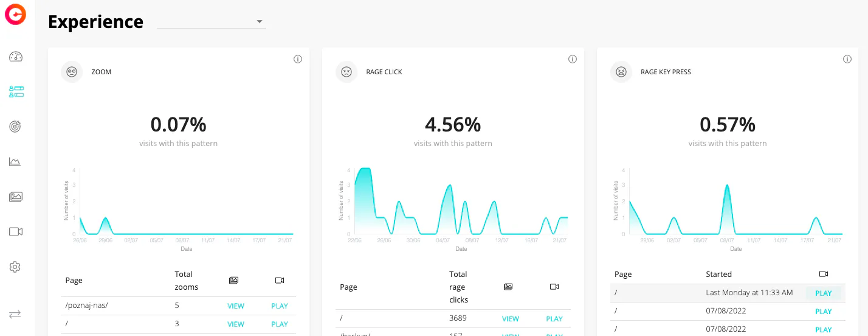The height and width of the screenshot is (336, 868).
Task: Click heatmap column icon in Zoom table
Action: pos(234,281)
